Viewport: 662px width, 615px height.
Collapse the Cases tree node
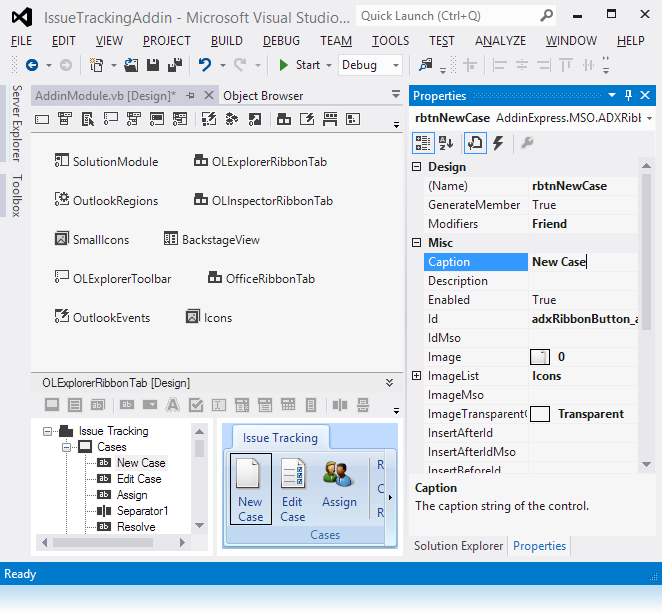[67, 447]
